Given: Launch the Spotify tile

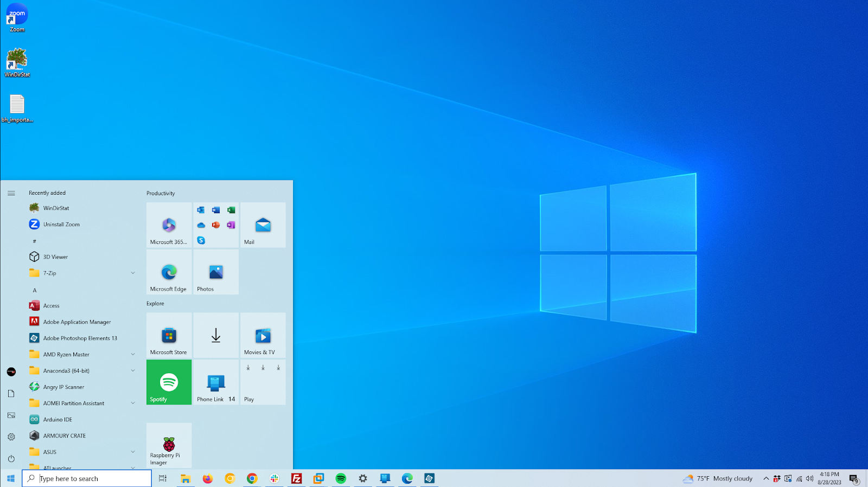Looking at the screenshot, I should pyautogui.click(x=169, y=382).
